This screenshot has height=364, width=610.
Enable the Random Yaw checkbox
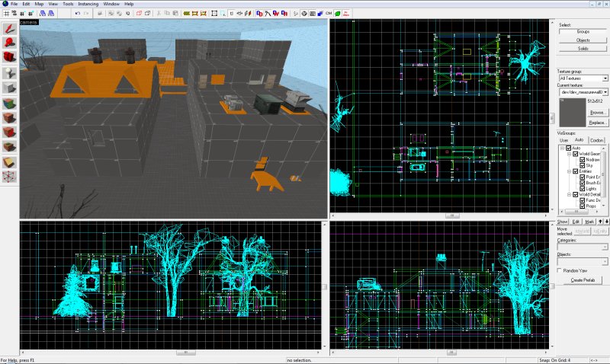[560, 270]
